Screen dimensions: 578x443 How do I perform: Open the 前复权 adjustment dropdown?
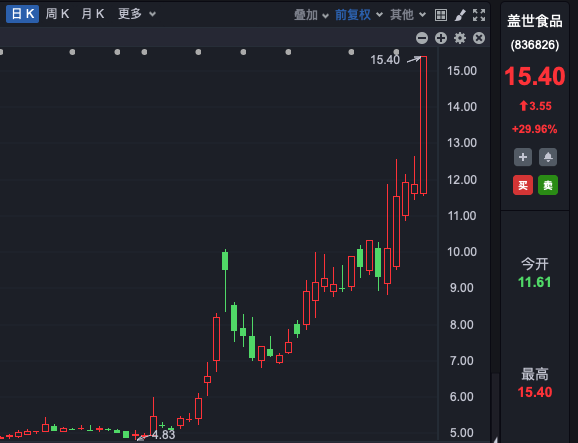(359, 15)
